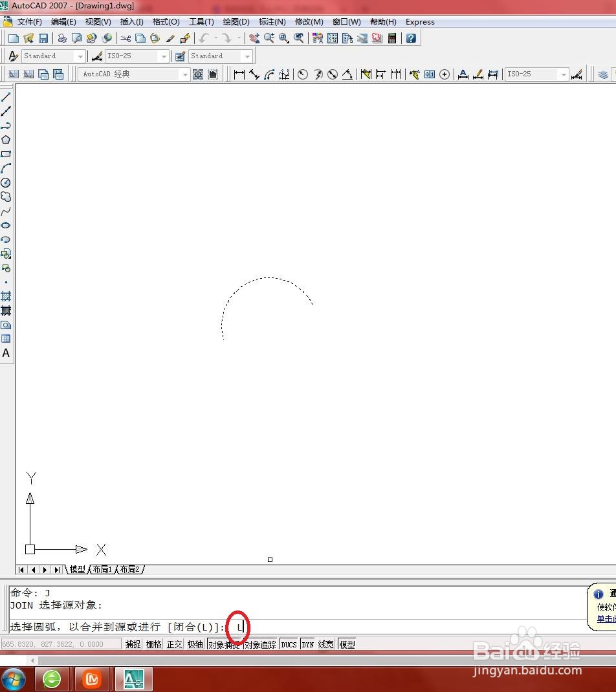Toggle 正交 ortho mode

pyautogui.click(x=175, y=644)
